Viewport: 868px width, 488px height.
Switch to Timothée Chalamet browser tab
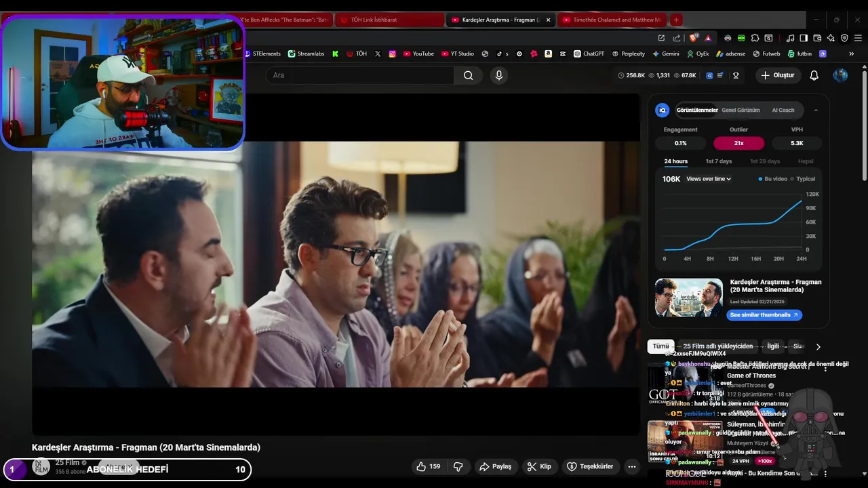coord(610,20)
